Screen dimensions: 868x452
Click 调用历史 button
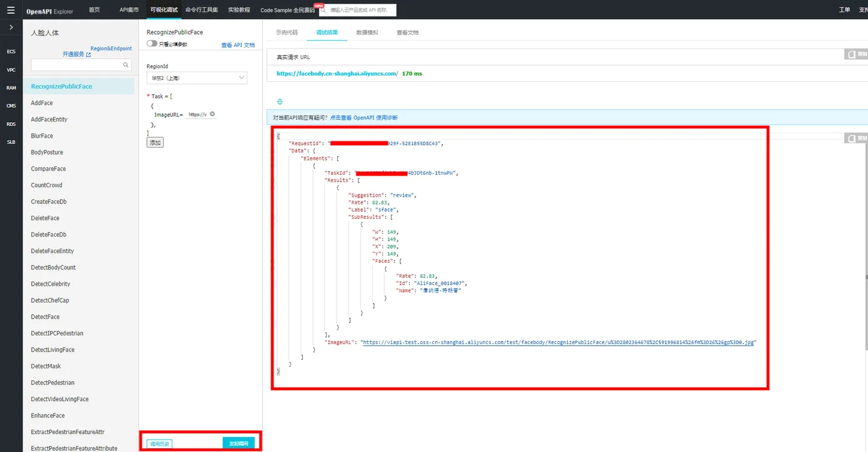159,444
